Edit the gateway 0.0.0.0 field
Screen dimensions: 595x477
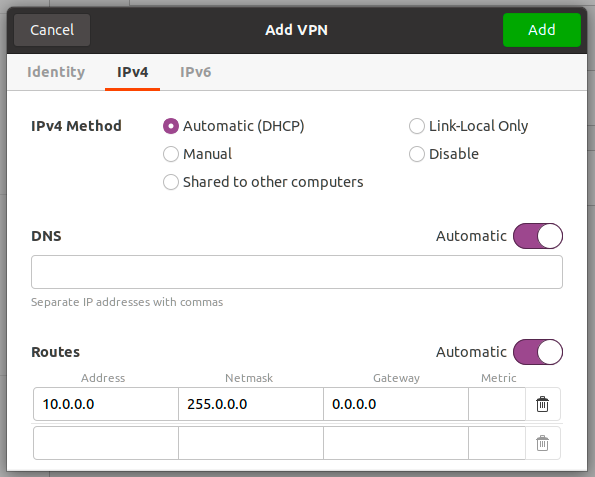[x=396, y=404]
